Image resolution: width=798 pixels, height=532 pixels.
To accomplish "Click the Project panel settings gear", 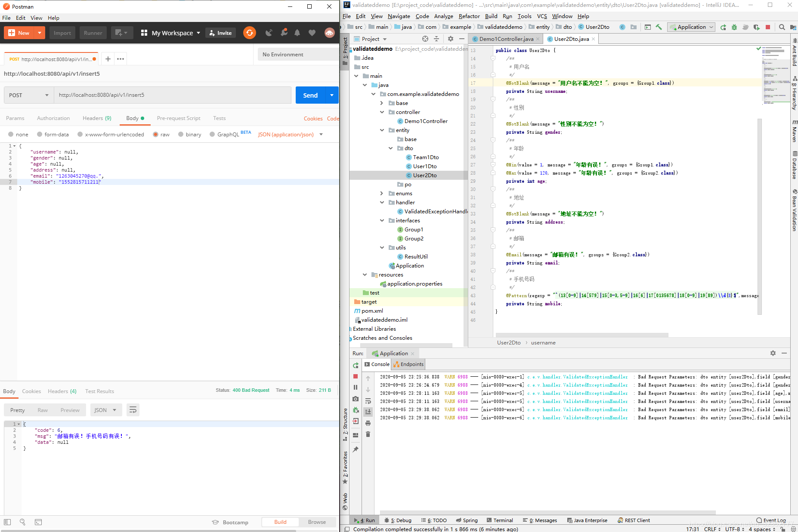I will tap(451, 39).
